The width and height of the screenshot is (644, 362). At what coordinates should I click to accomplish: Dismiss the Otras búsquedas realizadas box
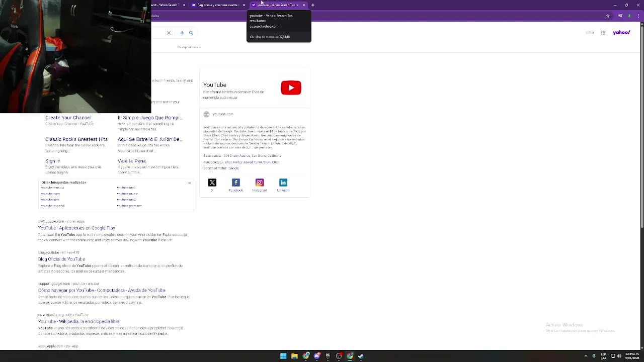(x=190, y=183)
